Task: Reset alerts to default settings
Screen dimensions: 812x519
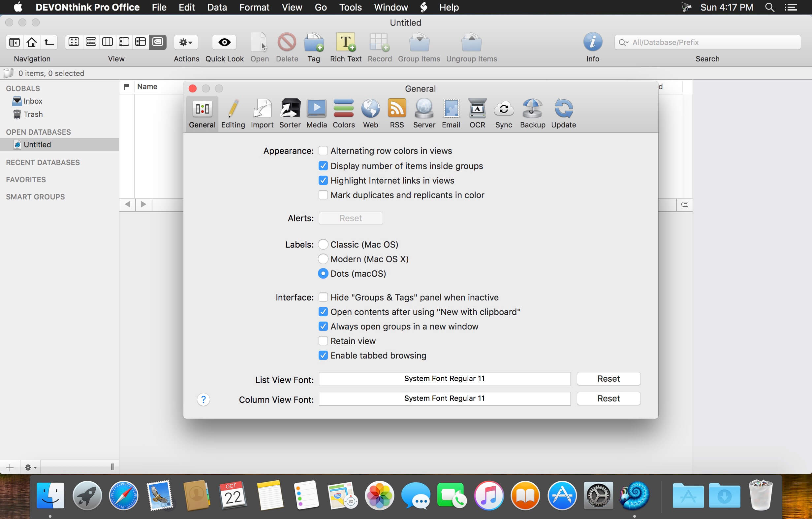Action: coord(350,218)
